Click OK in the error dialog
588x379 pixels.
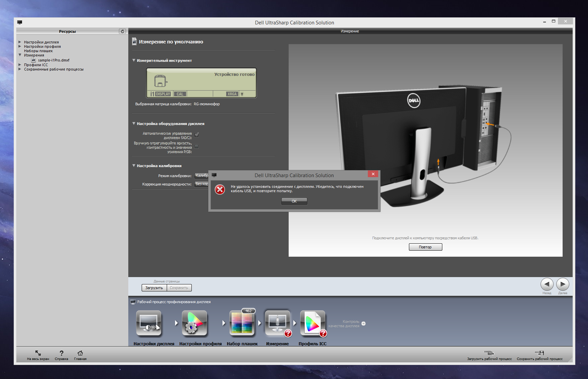294,201
